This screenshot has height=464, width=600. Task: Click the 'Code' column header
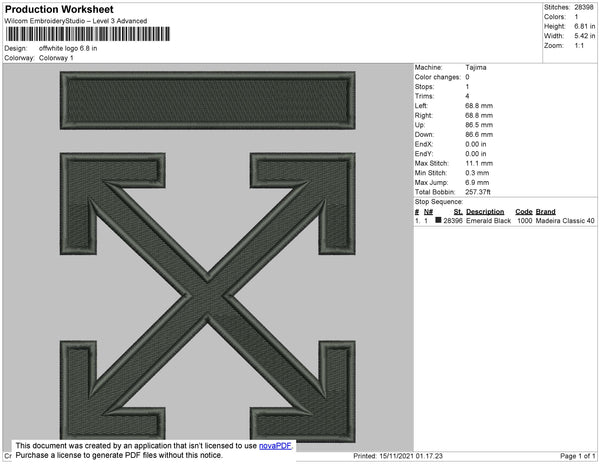point(524,212)
